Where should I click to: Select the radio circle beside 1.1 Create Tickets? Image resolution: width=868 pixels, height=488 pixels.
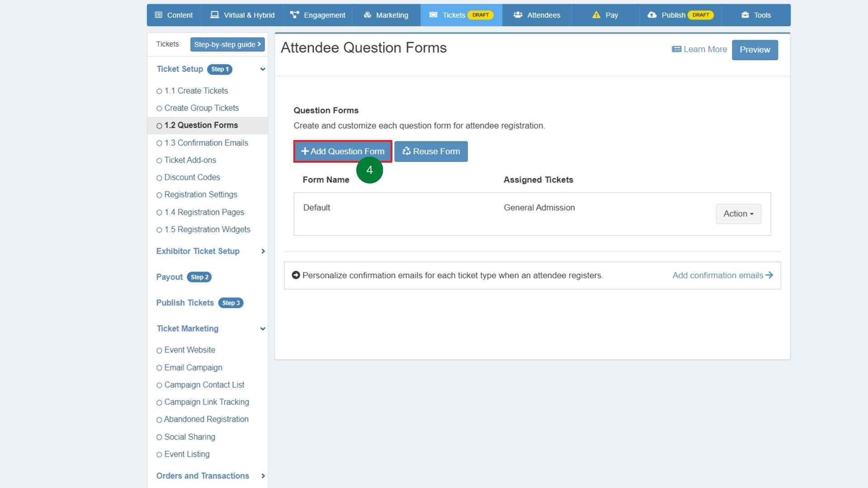point(159,91)
